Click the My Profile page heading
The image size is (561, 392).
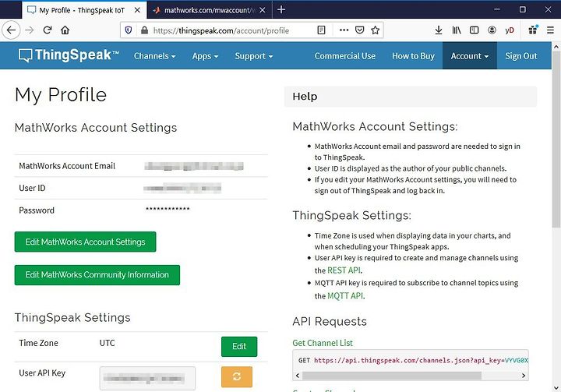[61, 95]
